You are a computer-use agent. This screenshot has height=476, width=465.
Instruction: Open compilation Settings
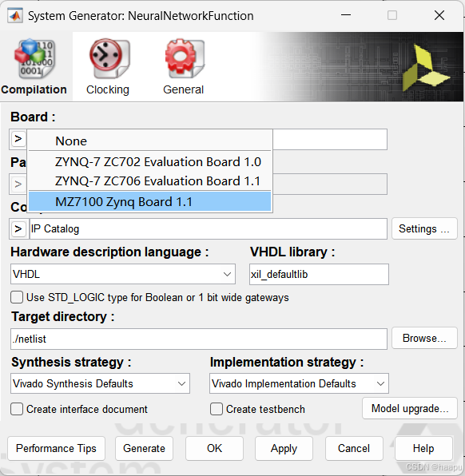point(424,228)
